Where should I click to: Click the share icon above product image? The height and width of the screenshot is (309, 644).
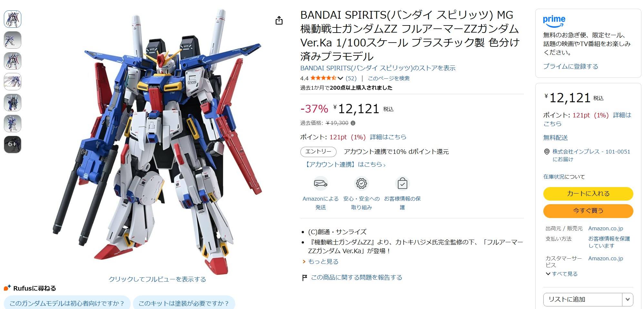(x=279, y=21)
